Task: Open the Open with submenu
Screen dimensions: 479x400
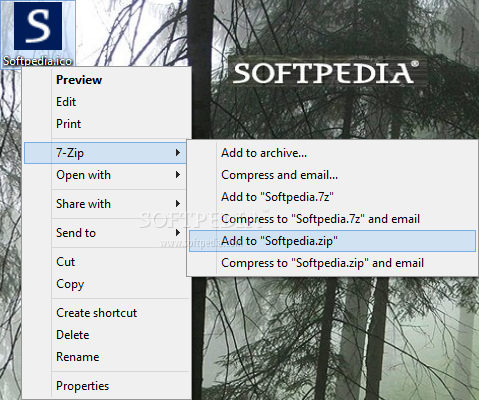Action: point(105,175)
